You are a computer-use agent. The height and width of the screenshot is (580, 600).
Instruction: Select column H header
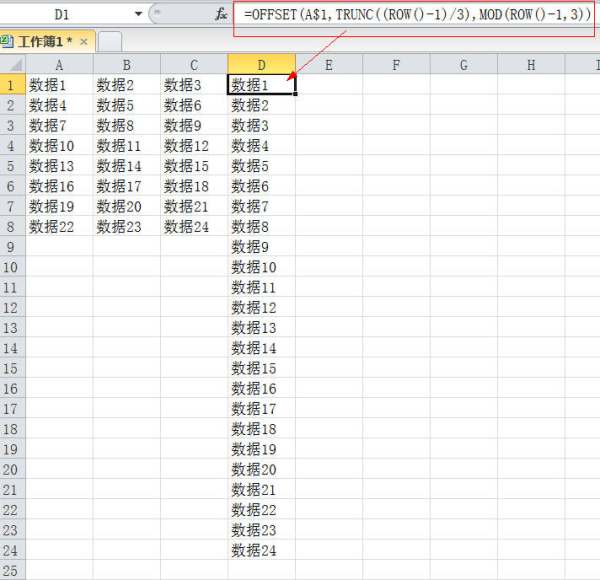coord(530,65)
